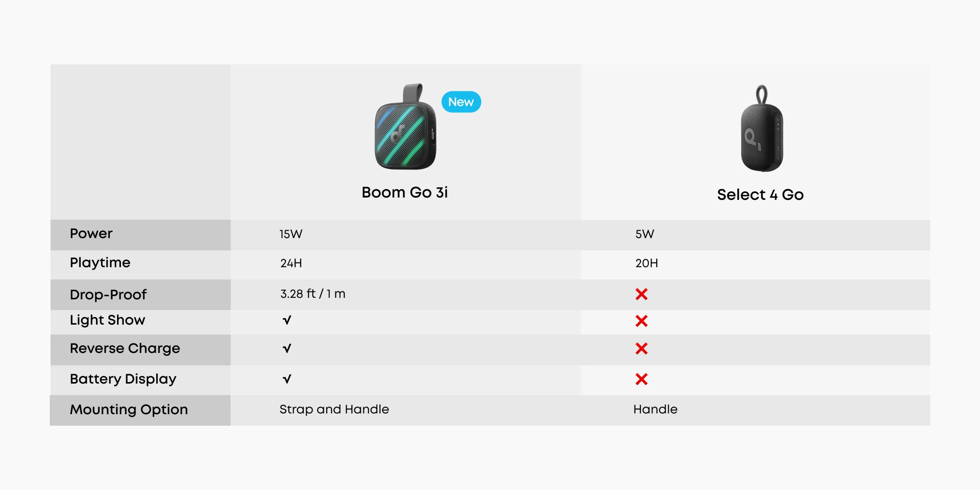
Task: Click the 3.28 ft / 1 m value
Action: coord(313,294)
